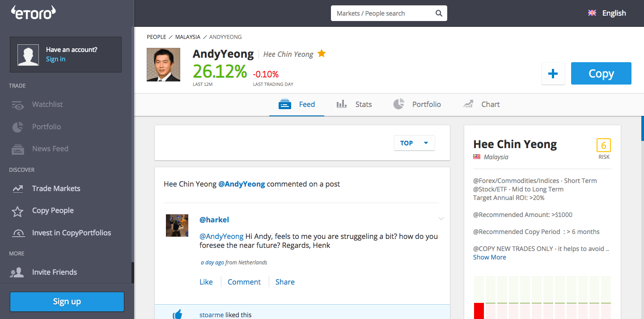Switch to the Chart tab
The width and height of the screenshot is (644, 319).
pyautogui.click(x=481, y=104)
